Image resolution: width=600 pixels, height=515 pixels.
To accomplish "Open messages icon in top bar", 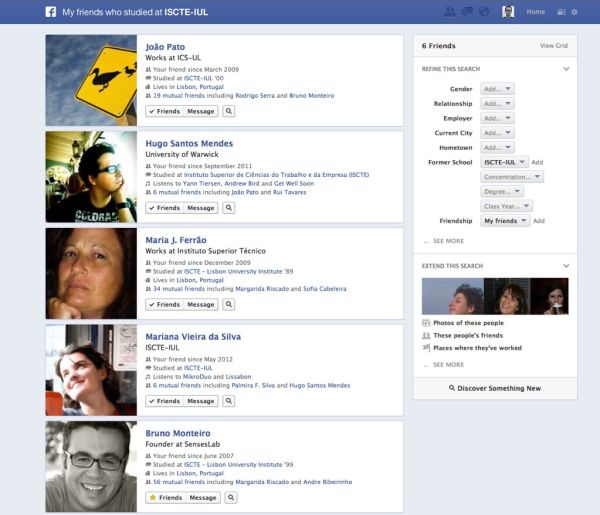I will coord(467,12).
